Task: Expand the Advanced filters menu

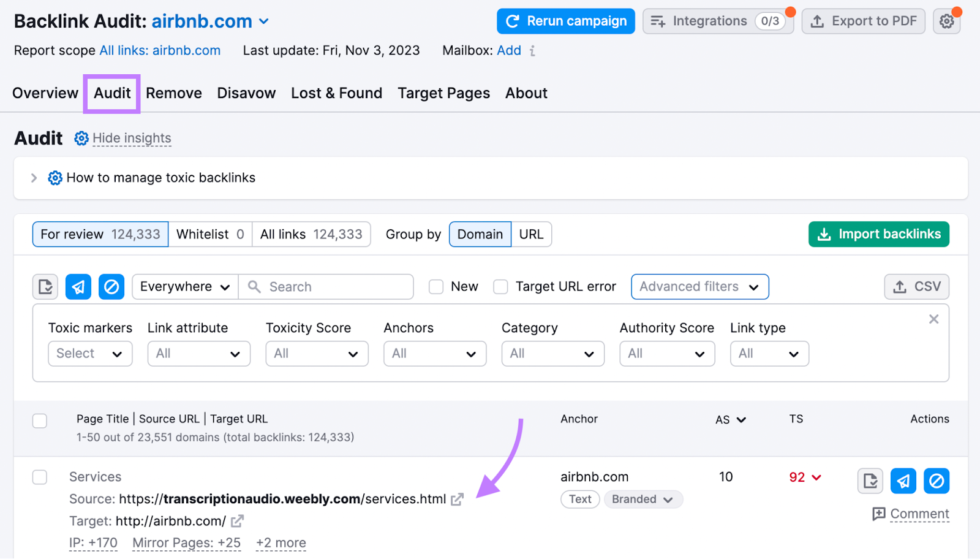Action: click(699, 286)
